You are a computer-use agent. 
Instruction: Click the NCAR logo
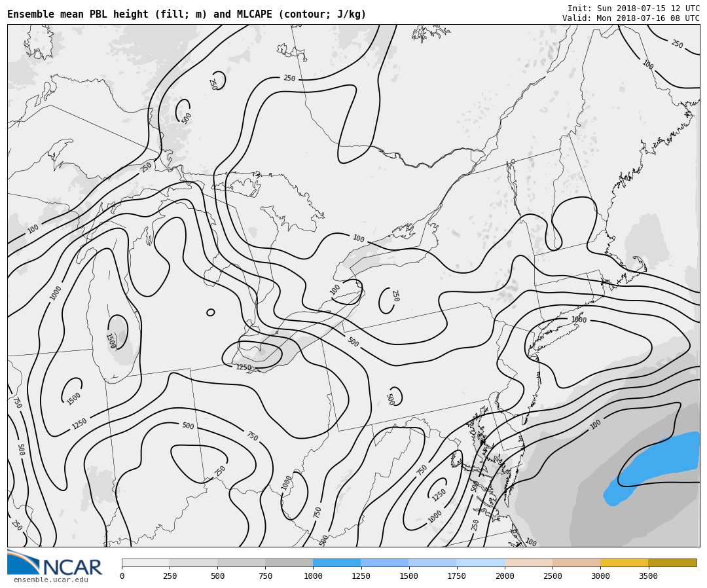(x=54, y=562)
